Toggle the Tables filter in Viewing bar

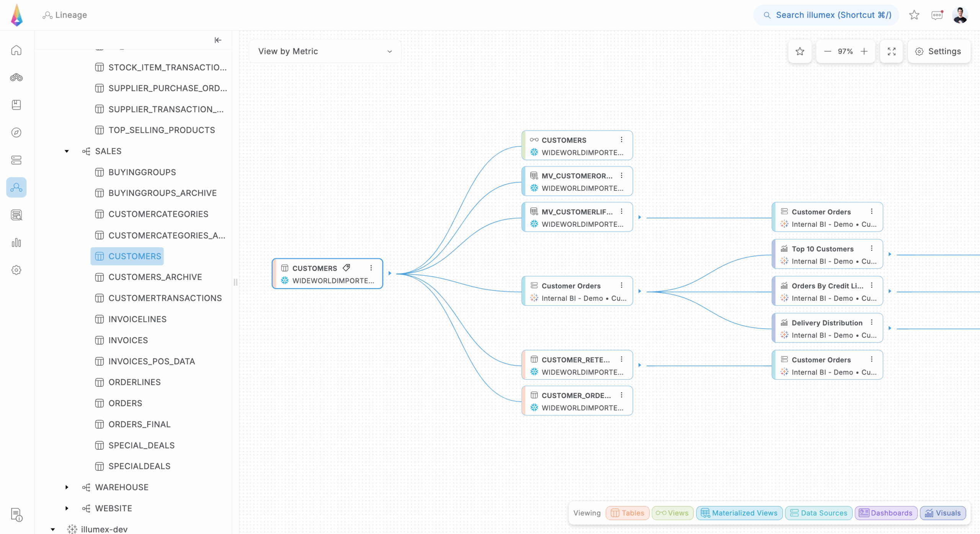click(x=627, y=513)
